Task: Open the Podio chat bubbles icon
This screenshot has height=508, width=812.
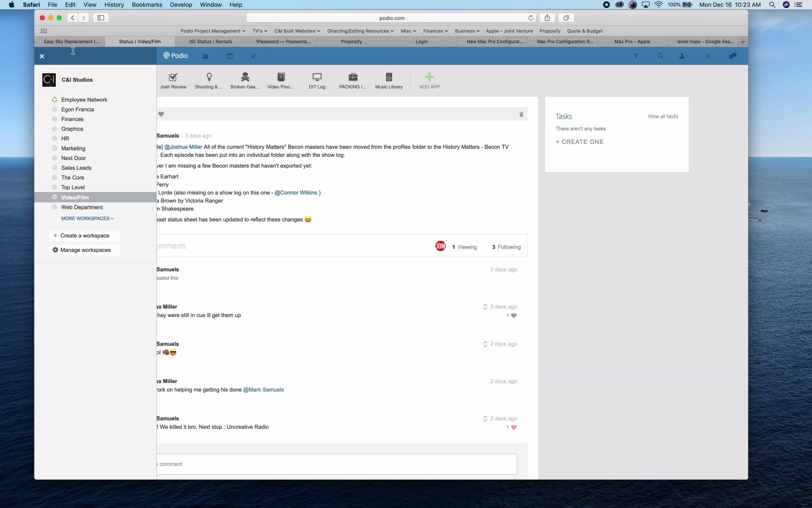Action: (732, 56)
